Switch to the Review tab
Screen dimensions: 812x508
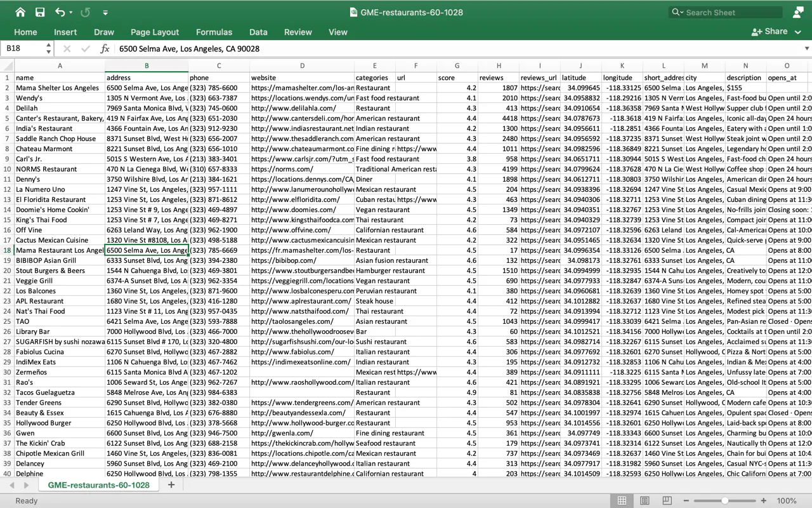[x=298, y=32]
